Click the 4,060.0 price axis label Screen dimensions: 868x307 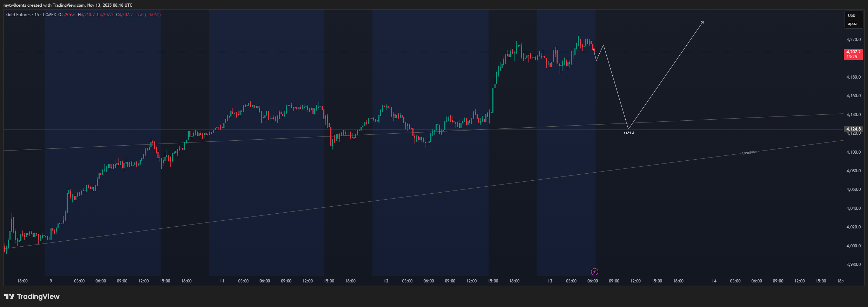tap(853, 189)
